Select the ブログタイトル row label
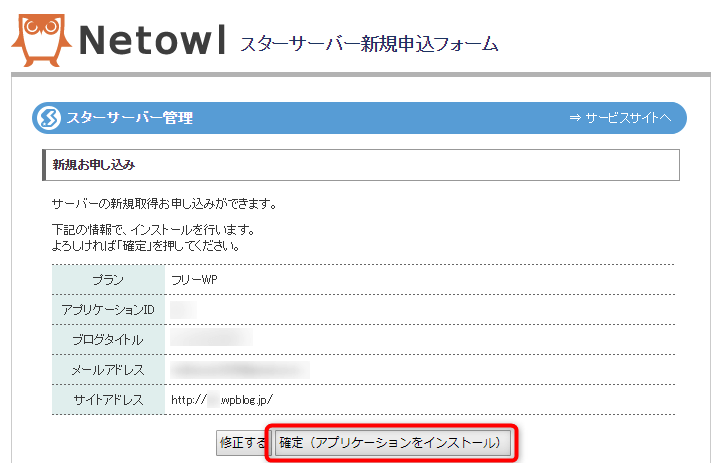This screenshot has height=463, width=720. tap(108, 339)
